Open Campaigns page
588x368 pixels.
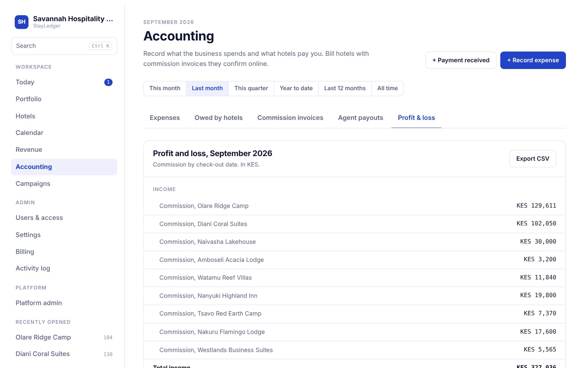64,184
